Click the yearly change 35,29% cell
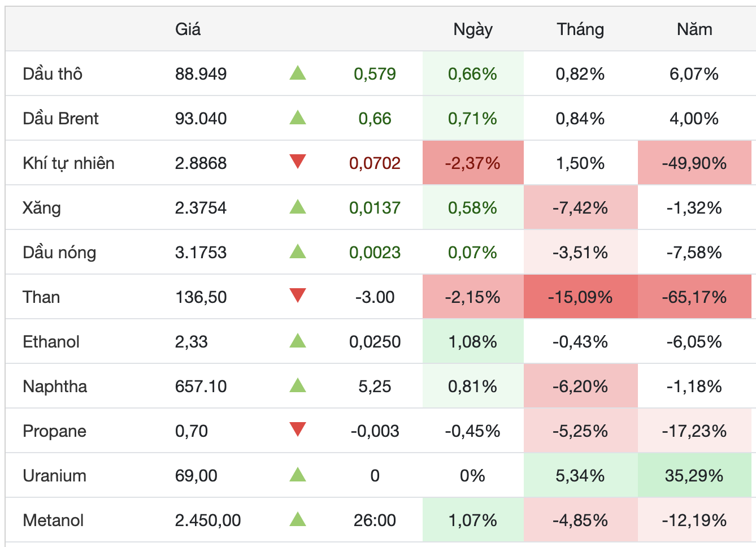Image resolution: width=756 pixels, height=547 pixels. point(694,475)
